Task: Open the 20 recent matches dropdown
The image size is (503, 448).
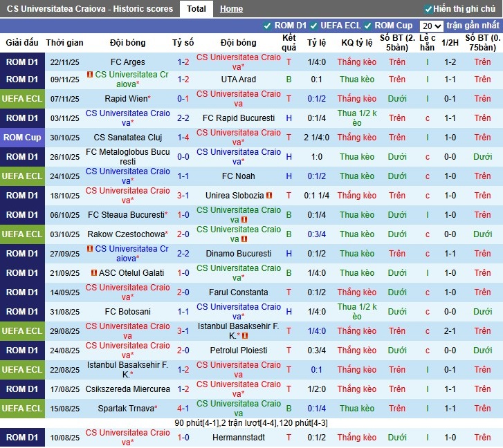Action: click(432, 26)
